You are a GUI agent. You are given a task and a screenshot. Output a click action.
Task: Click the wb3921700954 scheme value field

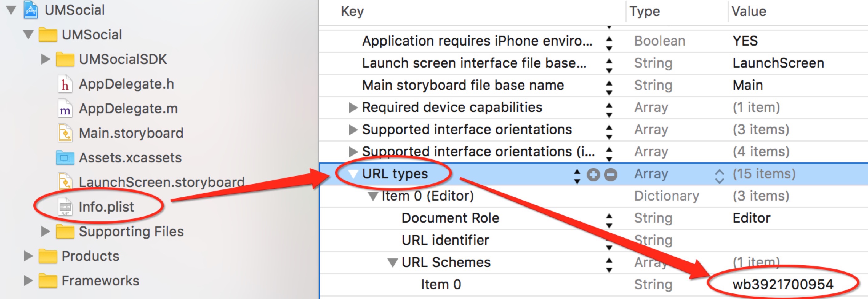782,285
